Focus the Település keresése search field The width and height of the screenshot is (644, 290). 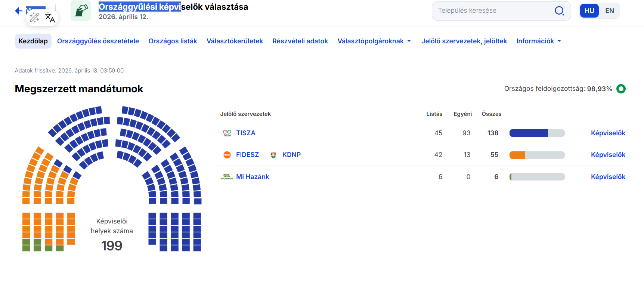[493, 11]
